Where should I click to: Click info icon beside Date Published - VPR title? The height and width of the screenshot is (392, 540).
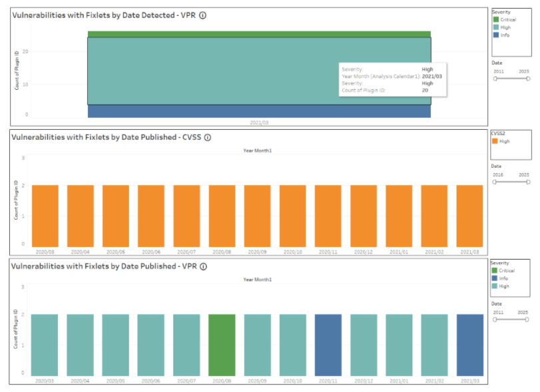(x=203, y=266)
